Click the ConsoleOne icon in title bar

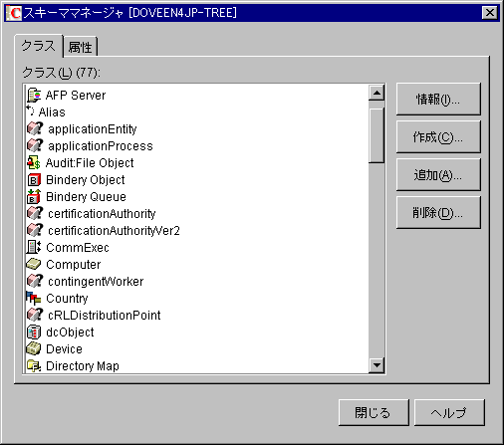[14, 13]
